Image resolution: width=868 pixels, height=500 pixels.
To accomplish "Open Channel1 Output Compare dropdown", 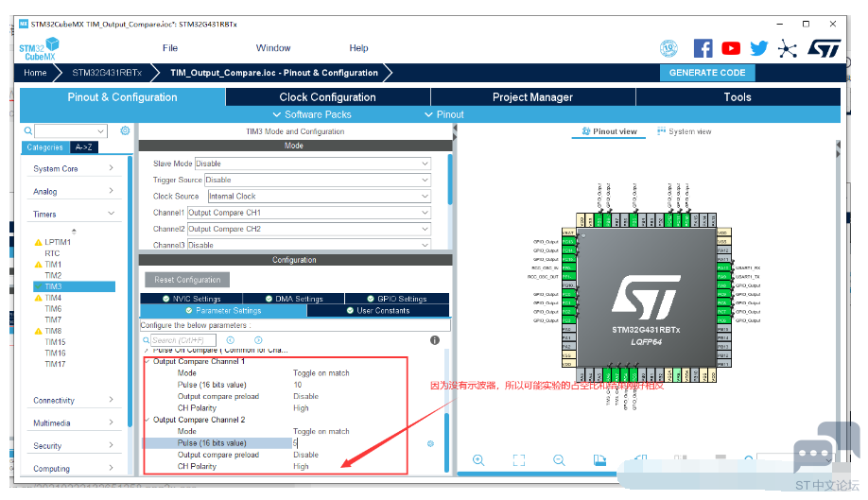I will coord(309,213).
